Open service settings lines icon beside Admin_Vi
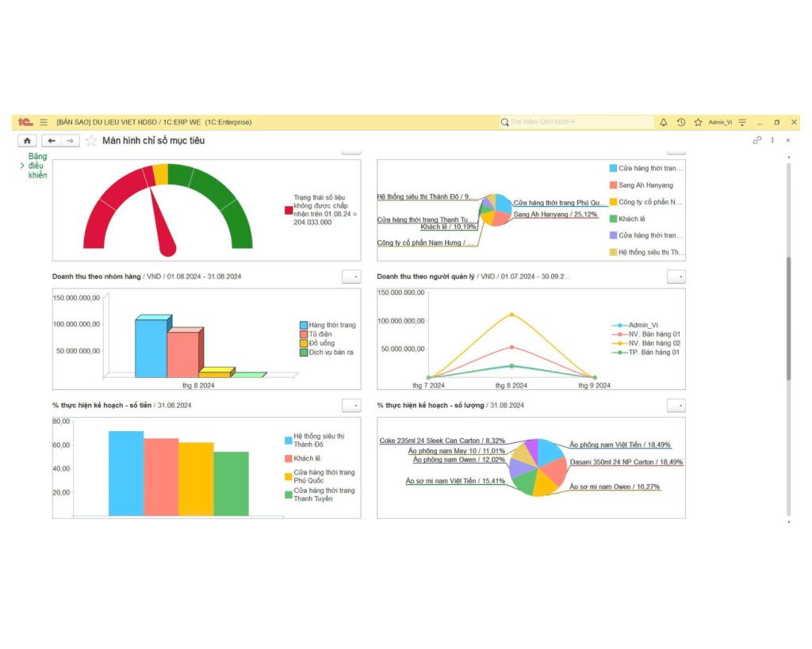Image resolution: width=812 pixels, height=649 pixels. [x=742, y=122]
